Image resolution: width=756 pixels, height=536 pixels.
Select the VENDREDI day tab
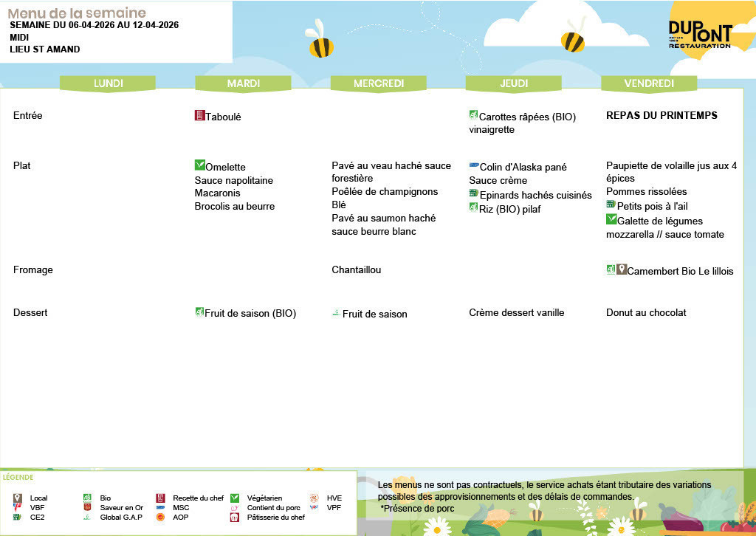click(x=649, y=83)
